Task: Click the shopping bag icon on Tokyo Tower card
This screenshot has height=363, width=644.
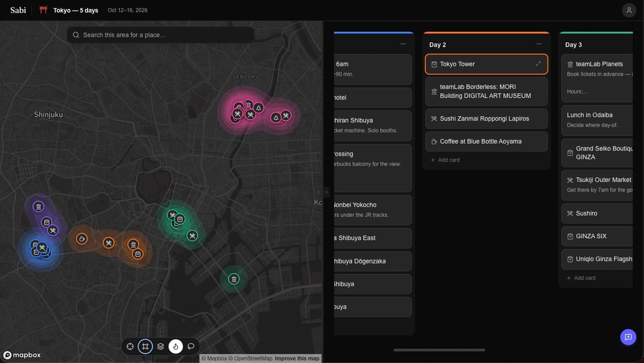Action: (x=434, y=64)
